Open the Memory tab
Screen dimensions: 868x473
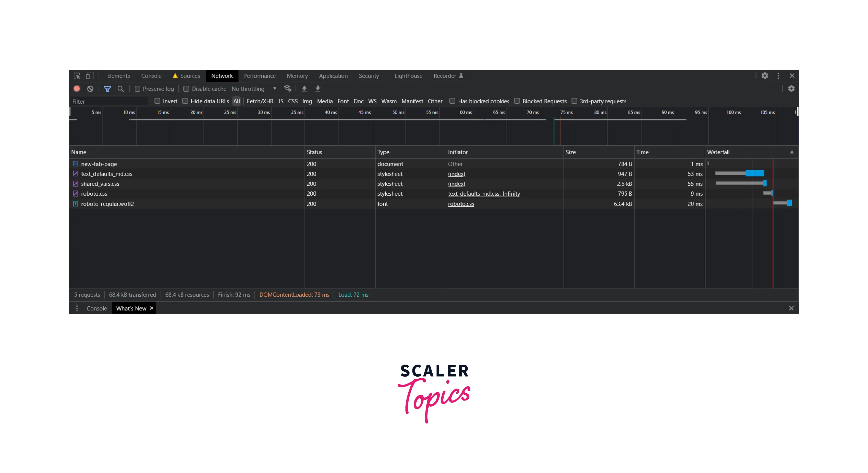point(297,76)
